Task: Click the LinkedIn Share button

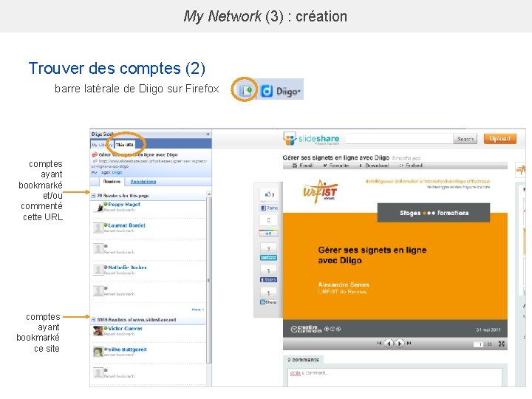Action: [268, 302]
